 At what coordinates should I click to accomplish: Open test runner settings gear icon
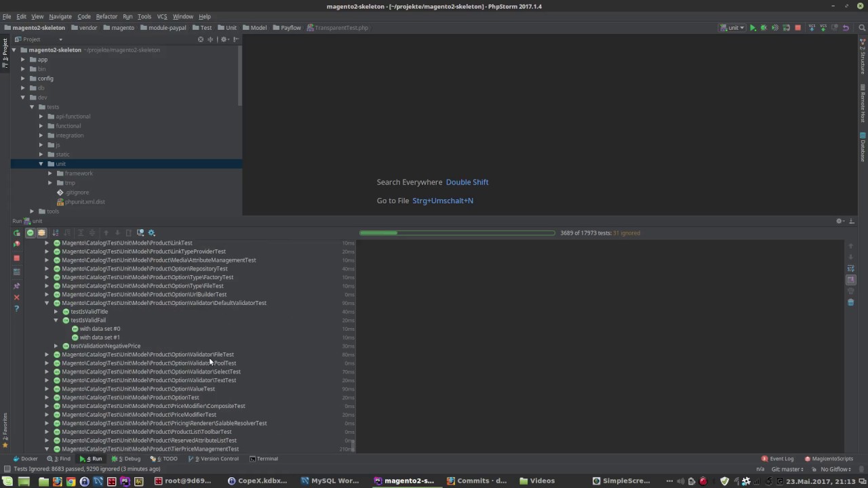tap(151, 233)
